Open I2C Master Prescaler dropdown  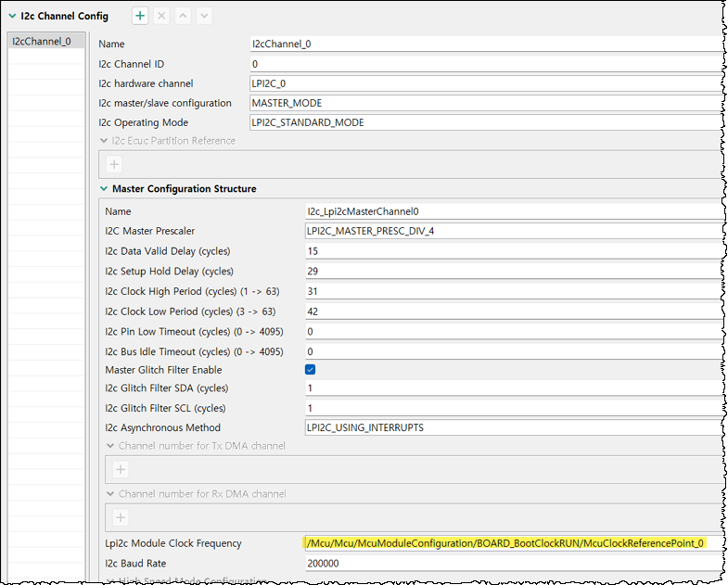pos(515,231)
